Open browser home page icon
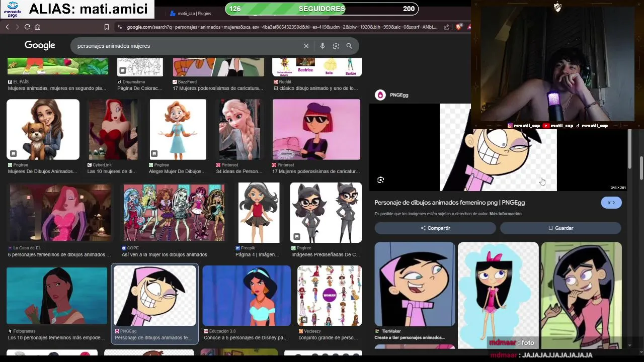The width and height of the screenshot is (644, 362). [x=37, y=27]
